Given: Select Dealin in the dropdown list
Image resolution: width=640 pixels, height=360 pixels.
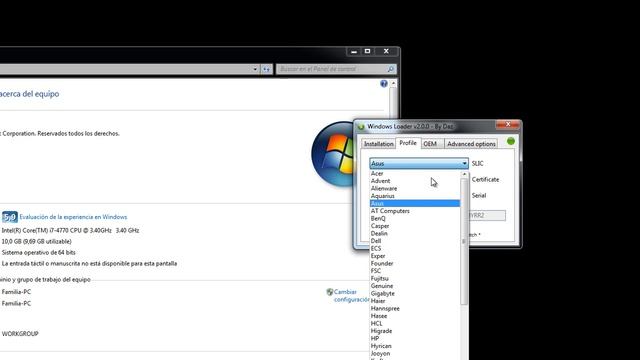Looking at the screenshot, I should [415, 233].
